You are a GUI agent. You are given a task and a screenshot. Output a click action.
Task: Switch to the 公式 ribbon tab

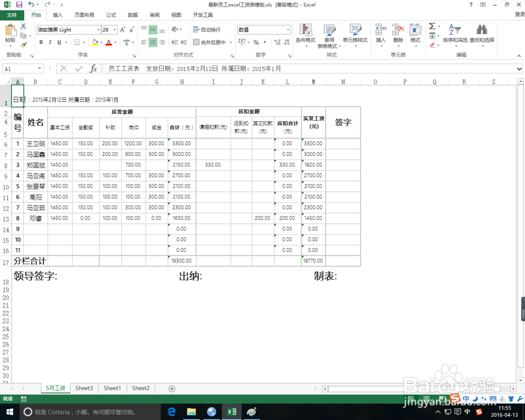pyautogui.click(x=111, y=15)
